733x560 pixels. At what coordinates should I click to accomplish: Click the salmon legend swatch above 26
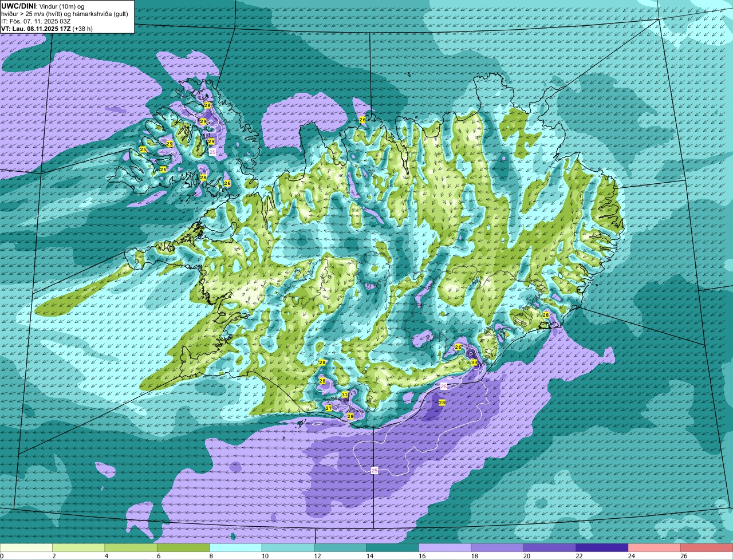coord(707,548)
